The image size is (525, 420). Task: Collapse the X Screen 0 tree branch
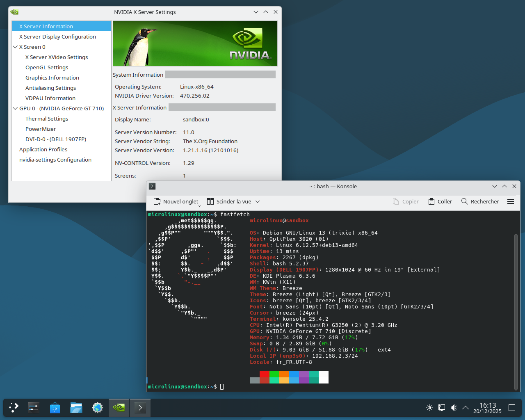click(15, 47)
